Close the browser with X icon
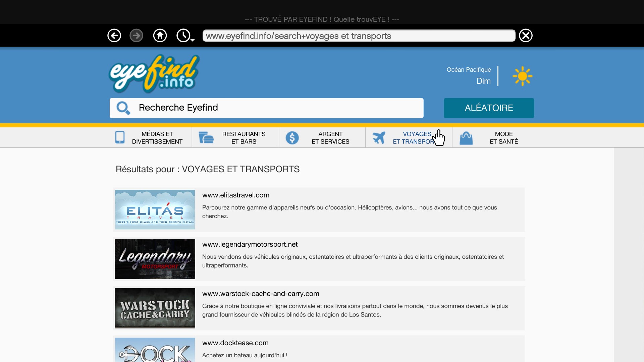 pyautogui.click(x=526, y=36)
